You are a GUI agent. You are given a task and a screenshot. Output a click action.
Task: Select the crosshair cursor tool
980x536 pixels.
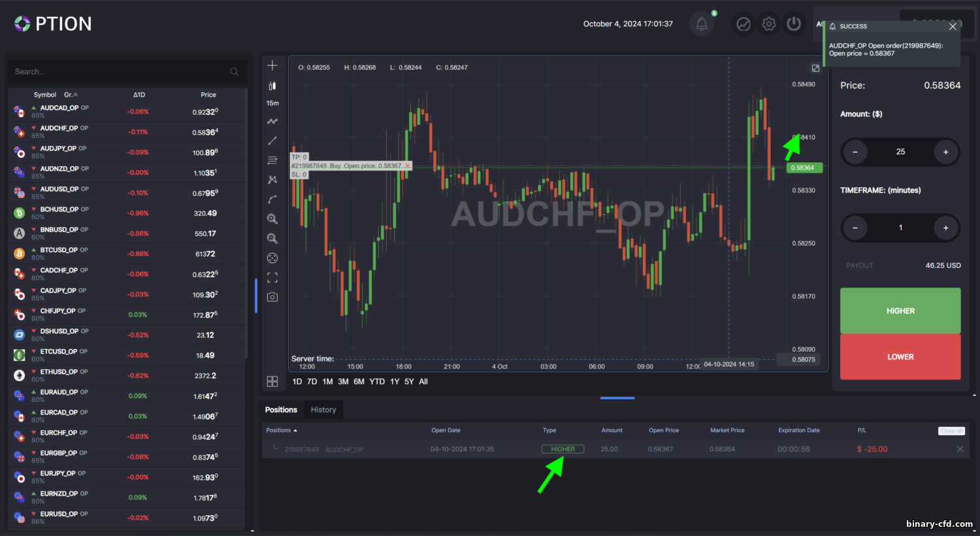click(272, 65)
